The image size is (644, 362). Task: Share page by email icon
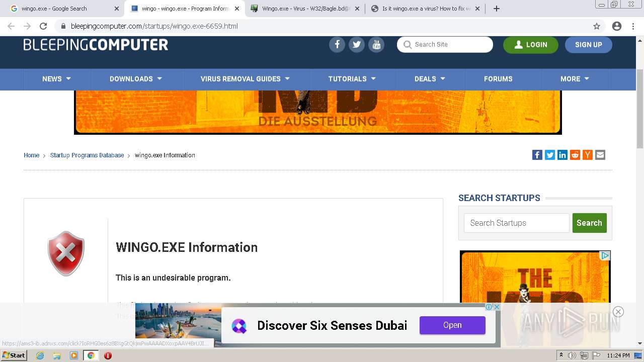click(x=600, y=155)
